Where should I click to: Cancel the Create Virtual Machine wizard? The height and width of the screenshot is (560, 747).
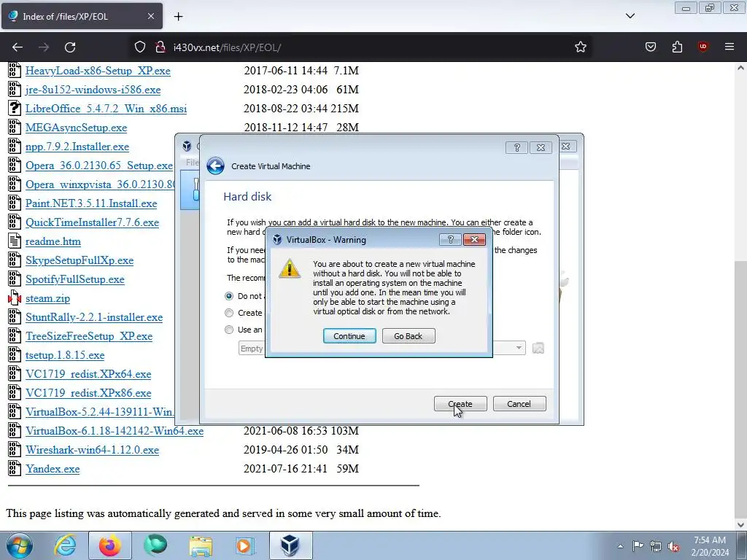[x=519, y=404]
